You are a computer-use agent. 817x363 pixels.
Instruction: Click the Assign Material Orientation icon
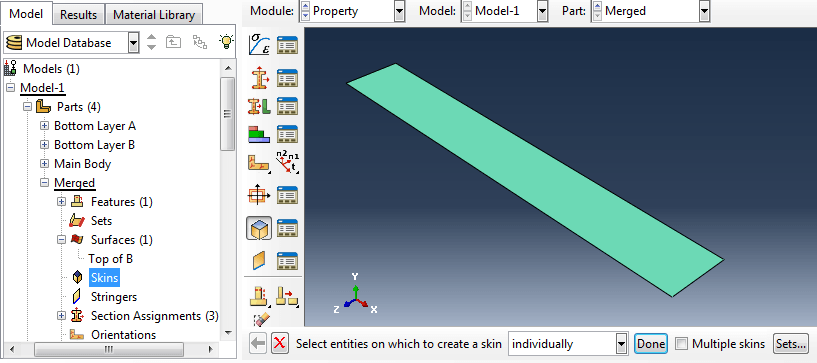click(x=258, y=163)
